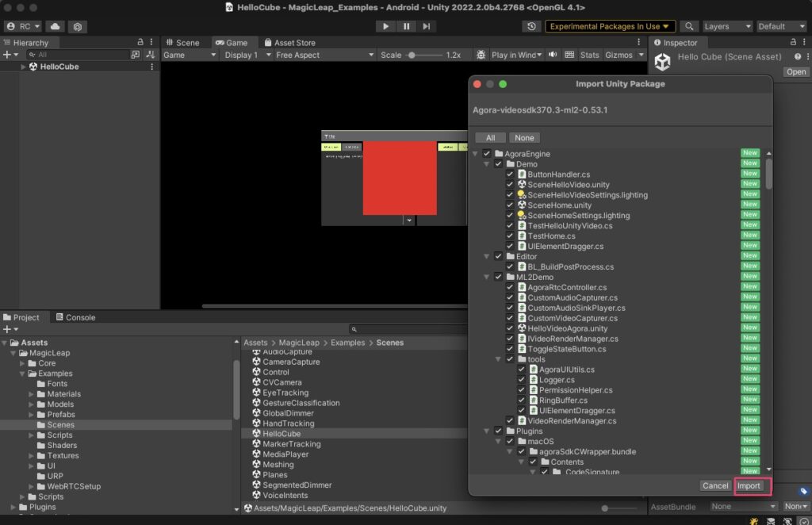The height and width of the screenshot is (525, 812).
Task: Uncheck Logger.cs checkbox
Action: pyautogui.click(x=522, y=379)
